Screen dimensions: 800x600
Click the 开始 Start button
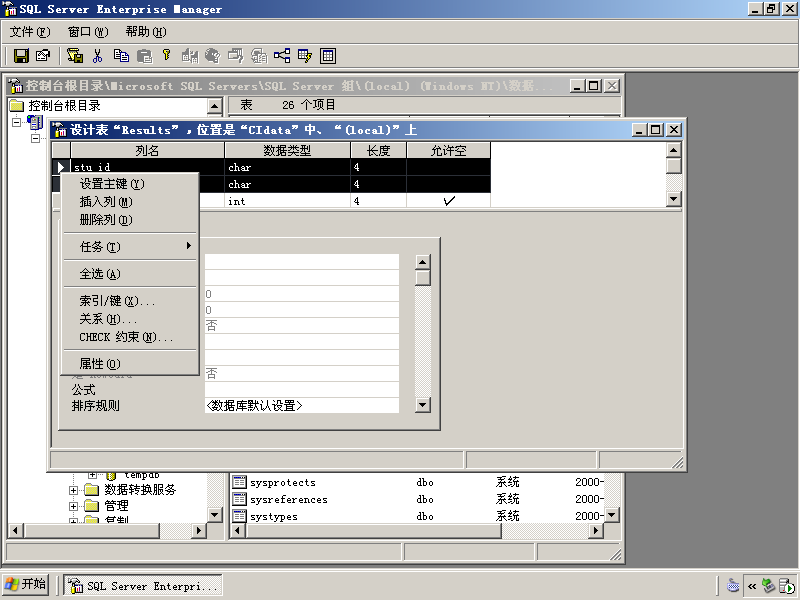[x=26, y=584]
